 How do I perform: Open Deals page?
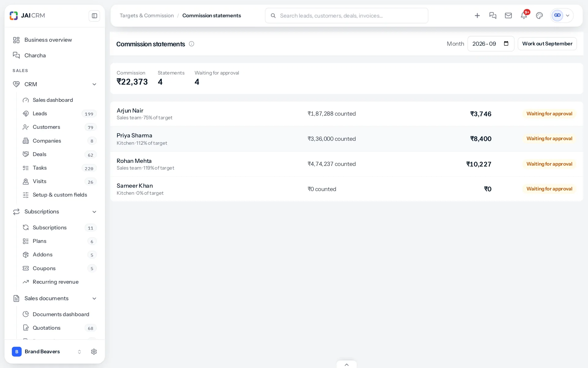coord(59,154)
